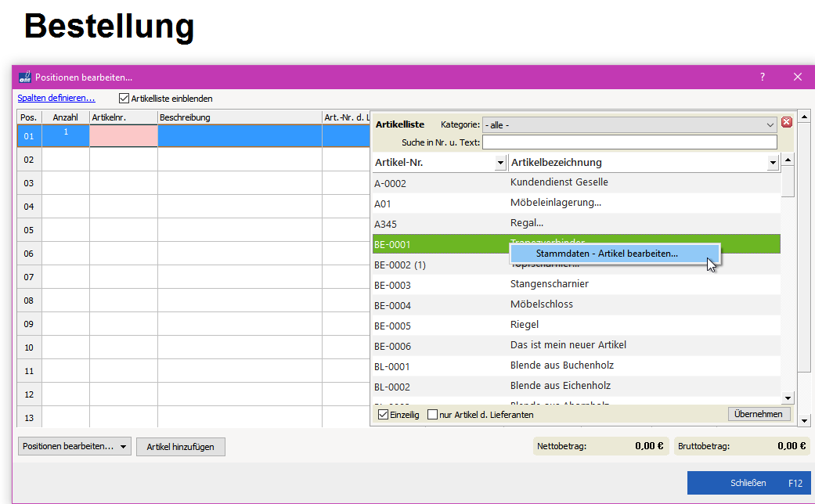Toggle the Artikelliste einblenden checkbox
The image size is (815, 504).
click(x=124, y=98)
